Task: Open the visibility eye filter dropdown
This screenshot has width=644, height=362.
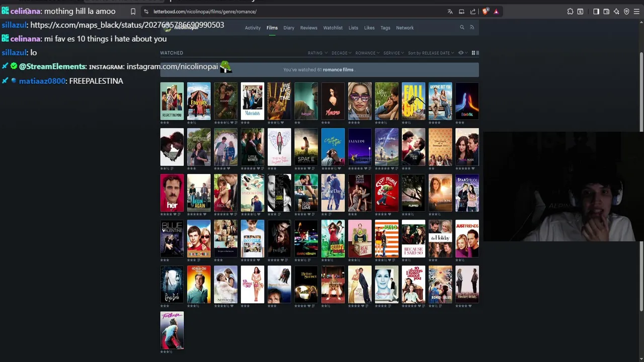Action: 462,53
